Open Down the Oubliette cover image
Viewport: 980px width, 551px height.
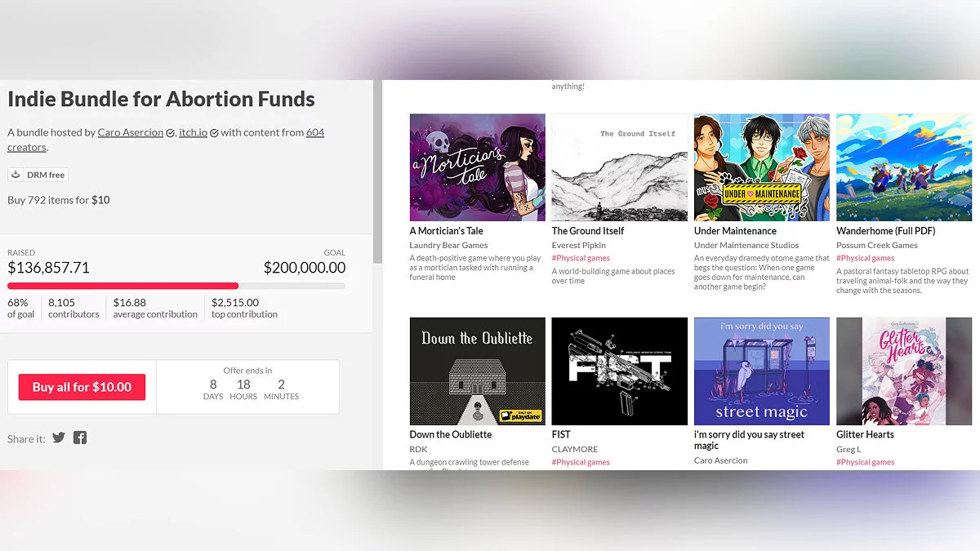(x=478, y=371)
